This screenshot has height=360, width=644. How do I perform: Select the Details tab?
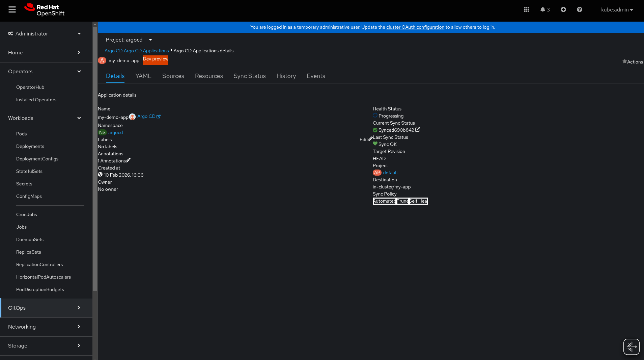[115, 76]
